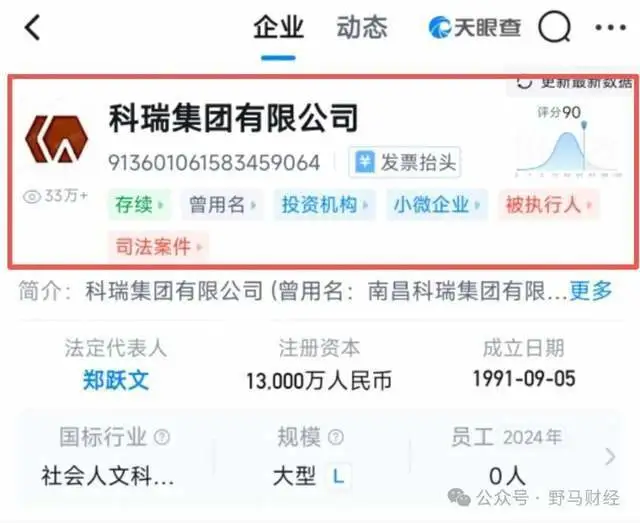The width and height of the screenshot is (640, 523).
Task: Expand the 存续 status tag
Action: click(x=139, y=205)
